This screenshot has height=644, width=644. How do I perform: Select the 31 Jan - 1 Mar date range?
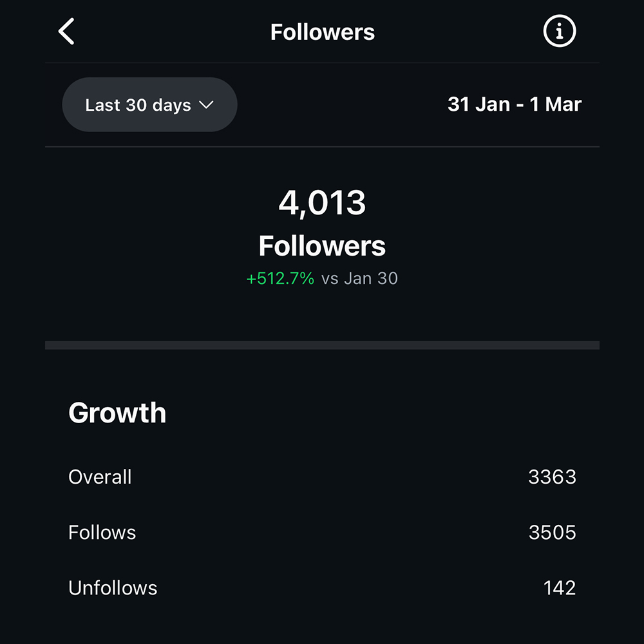pyautogui.click(x=514, y=104)
